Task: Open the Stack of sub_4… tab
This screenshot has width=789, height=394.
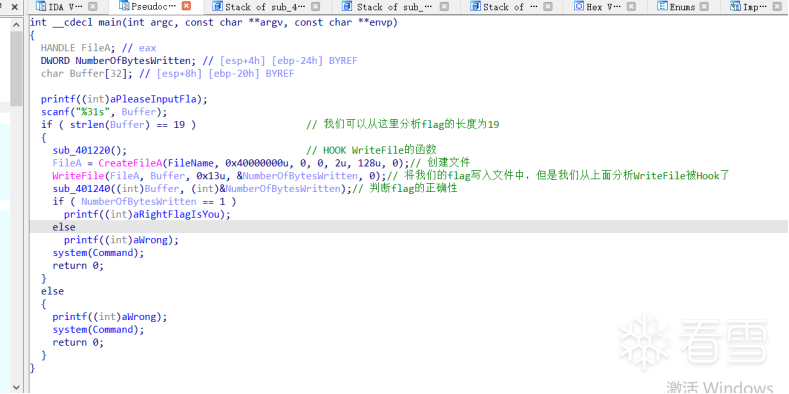Action: pos(266,7)
